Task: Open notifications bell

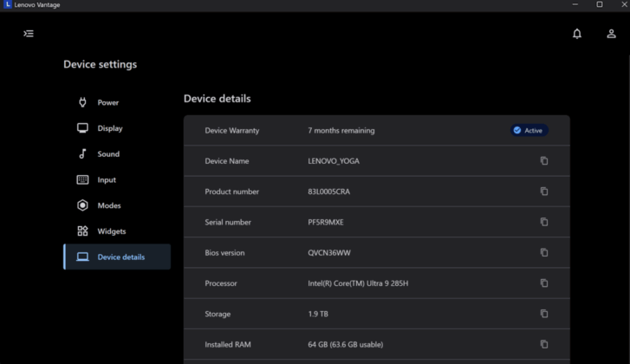Action: [x=577, y=34]
